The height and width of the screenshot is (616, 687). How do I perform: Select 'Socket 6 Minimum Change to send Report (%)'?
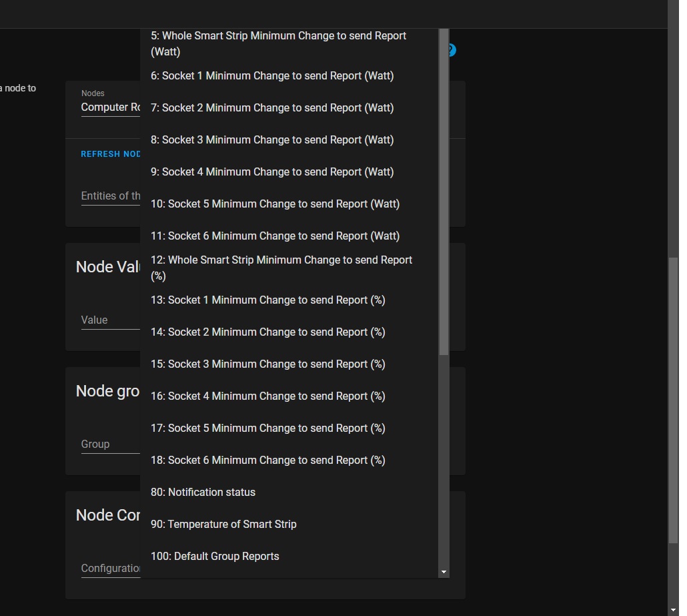267,460
